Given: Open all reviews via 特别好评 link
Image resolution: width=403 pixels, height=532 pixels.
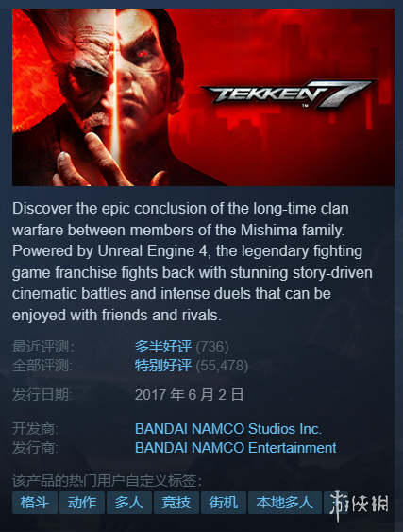Looking at the screenshot, I should (163, 366).
